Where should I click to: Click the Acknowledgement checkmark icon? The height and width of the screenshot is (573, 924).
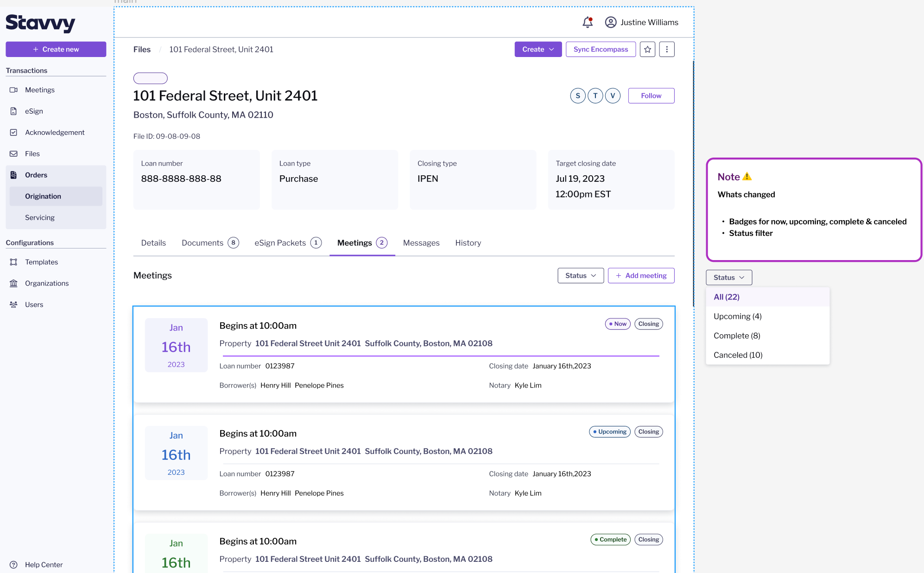pos(13,133)
